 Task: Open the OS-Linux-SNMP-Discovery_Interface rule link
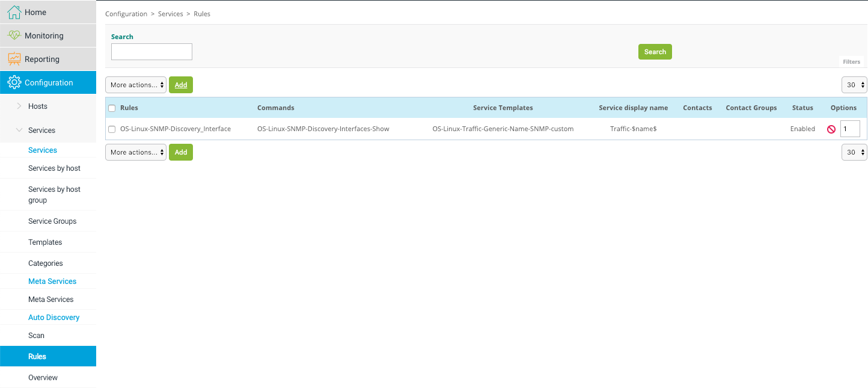[x=176, y=129]
